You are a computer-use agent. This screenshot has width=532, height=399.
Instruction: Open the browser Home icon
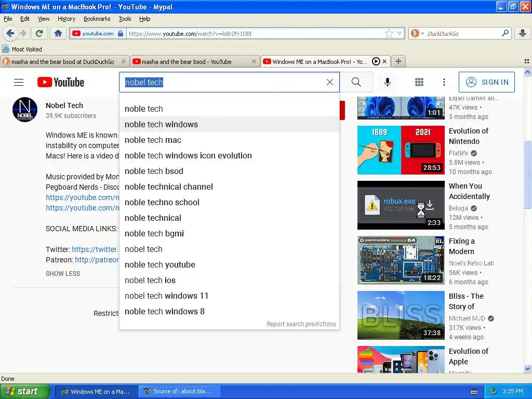click(58, 33)
